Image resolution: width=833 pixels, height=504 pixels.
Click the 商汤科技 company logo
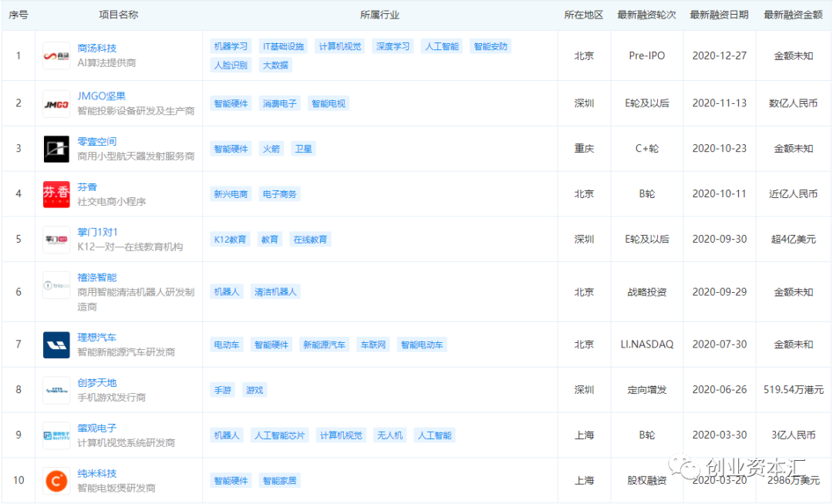[x=56, y=55]
